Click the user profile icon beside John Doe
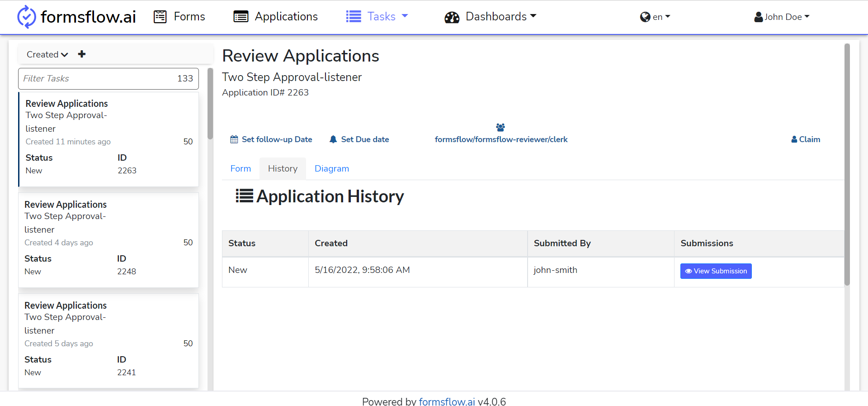 [x=759, y=17]
